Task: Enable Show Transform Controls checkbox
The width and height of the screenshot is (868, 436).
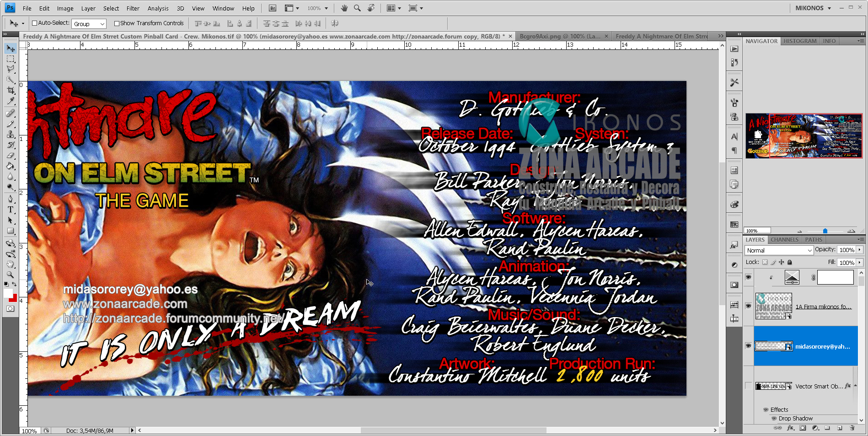Action: (117, 23)
